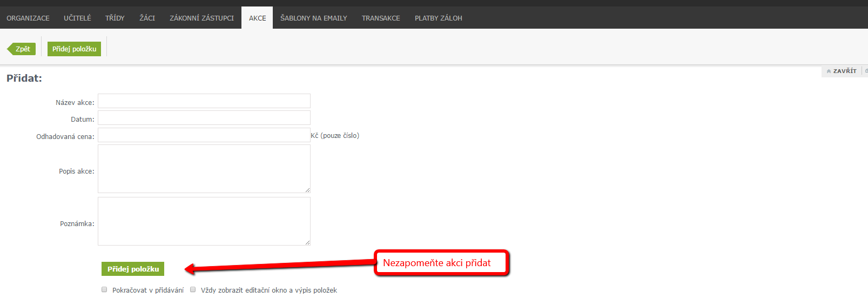868x304 pixels.
Task: Click into the Popis akce text area
Action: [x=204, y=169]
